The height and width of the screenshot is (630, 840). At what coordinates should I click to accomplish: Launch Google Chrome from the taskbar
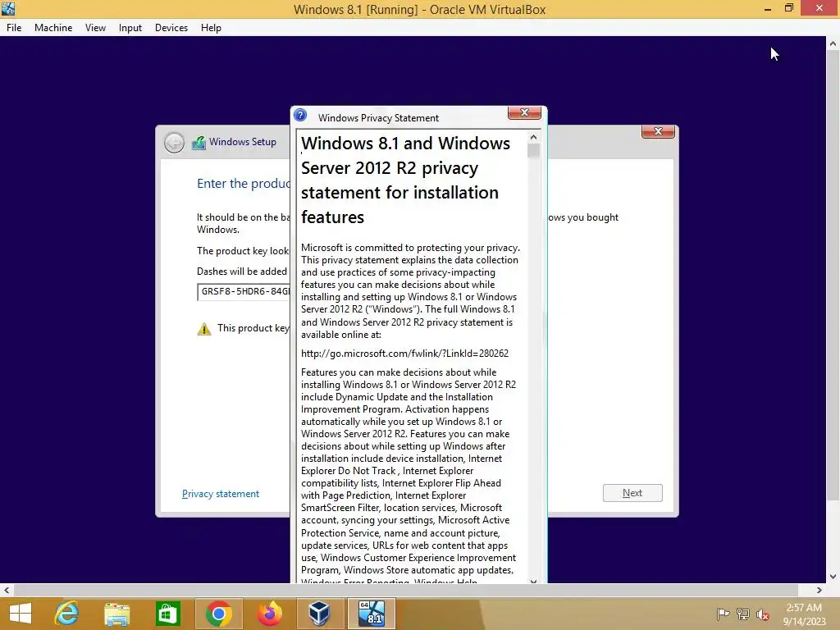point(218,614)
